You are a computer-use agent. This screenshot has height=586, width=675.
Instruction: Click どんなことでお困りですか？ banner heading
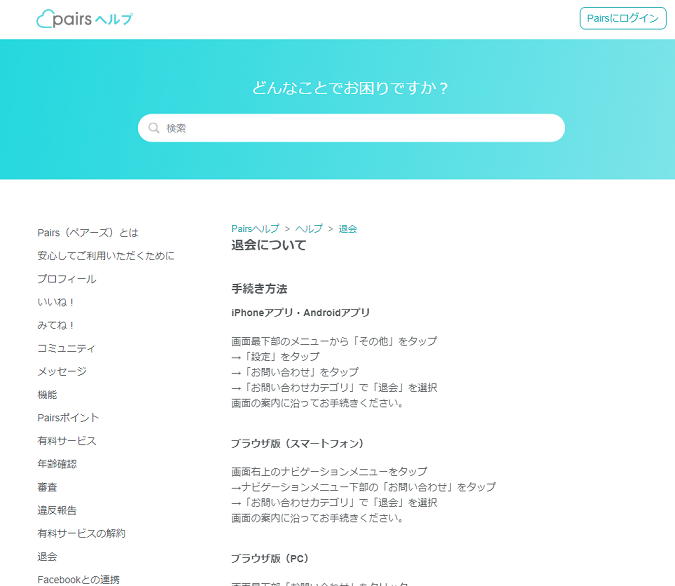click(350, 88)
